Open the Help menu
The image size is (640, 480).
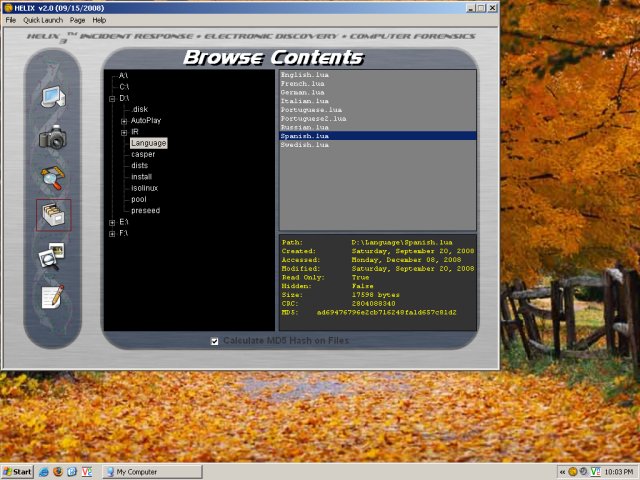coord(99,20)
